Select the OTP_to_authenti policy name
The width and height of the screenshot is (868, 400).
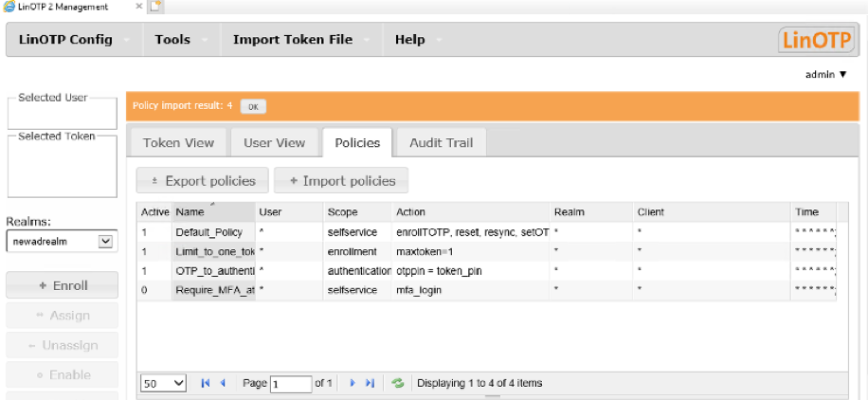[213, 271]
